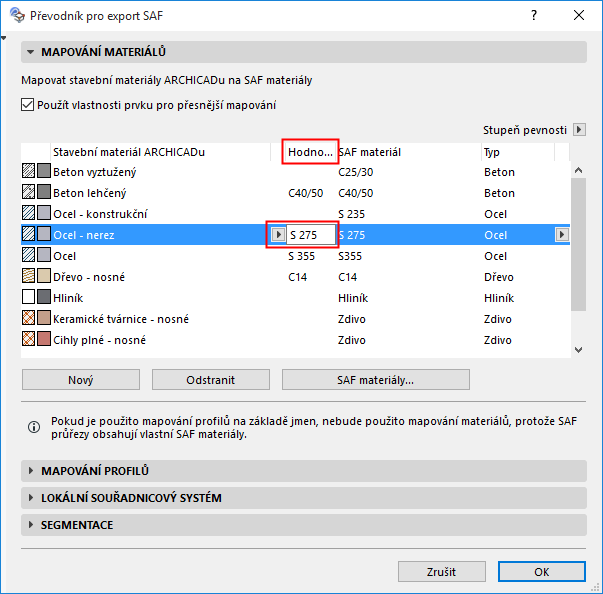Click the scroll up arrow of material list
Viewport: 603px width, 594px height.
pos(578,170)
